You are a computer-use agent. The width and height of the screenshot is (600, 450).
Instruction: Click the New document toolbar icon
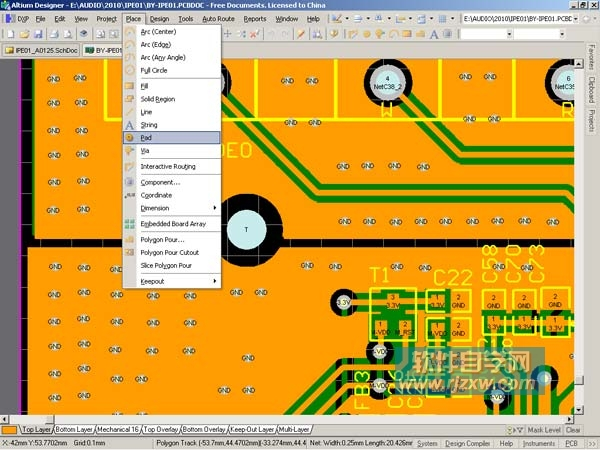[x=10, y=34]
